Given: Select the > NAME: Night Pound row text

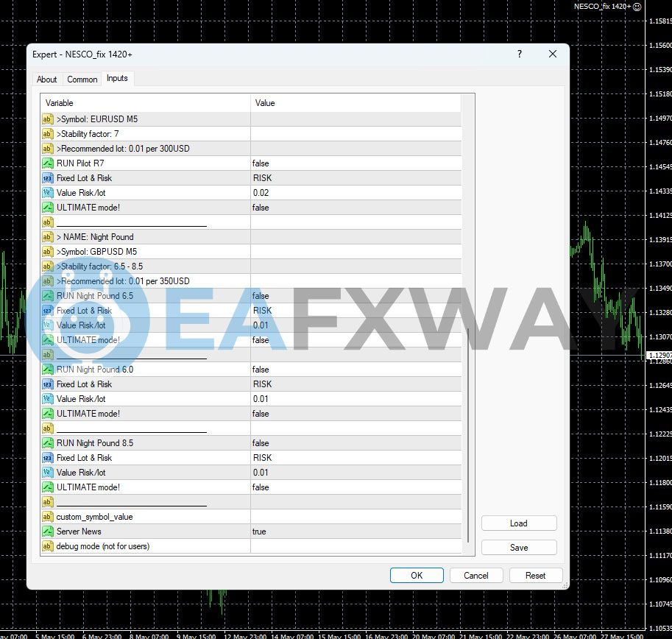Looking at the screenshot, I should click(95, 237).
